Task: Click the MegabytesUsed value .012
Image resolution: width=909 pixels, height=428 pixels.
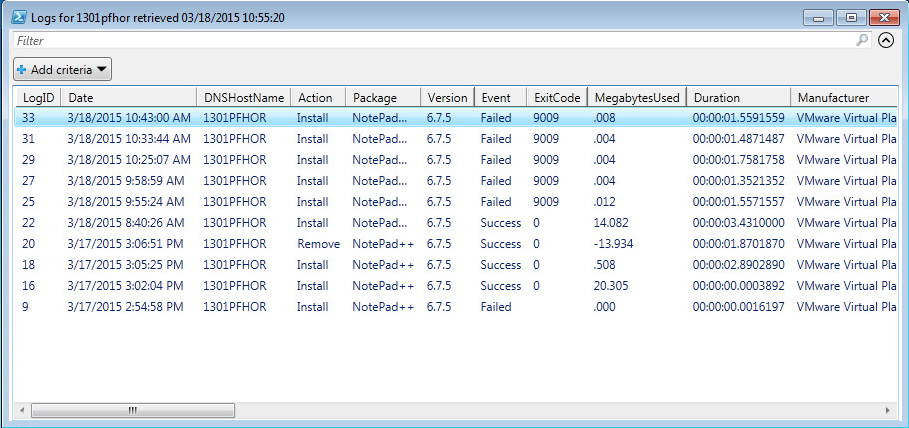Action: pyautogui.click(x=605, y=202)
